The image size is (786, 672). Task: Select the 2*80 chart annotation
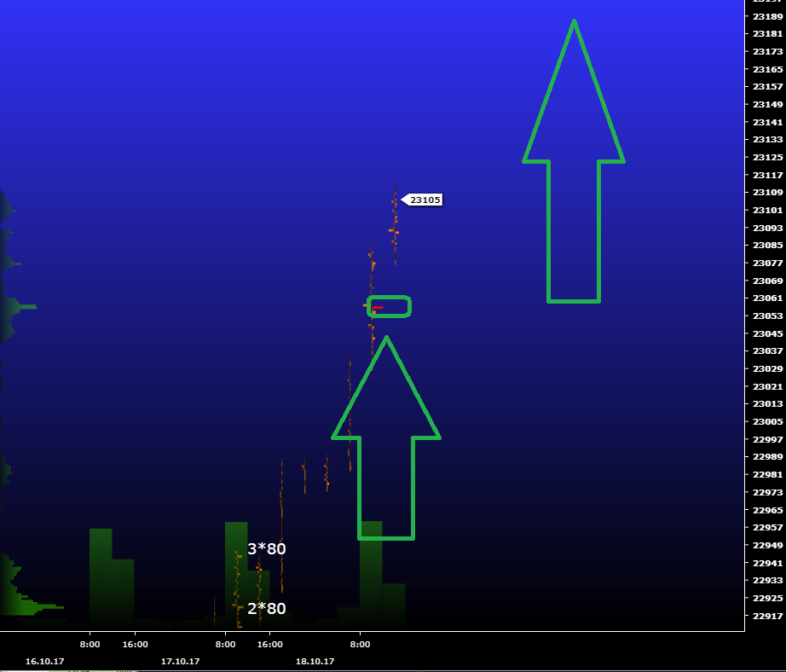point(267,608)
